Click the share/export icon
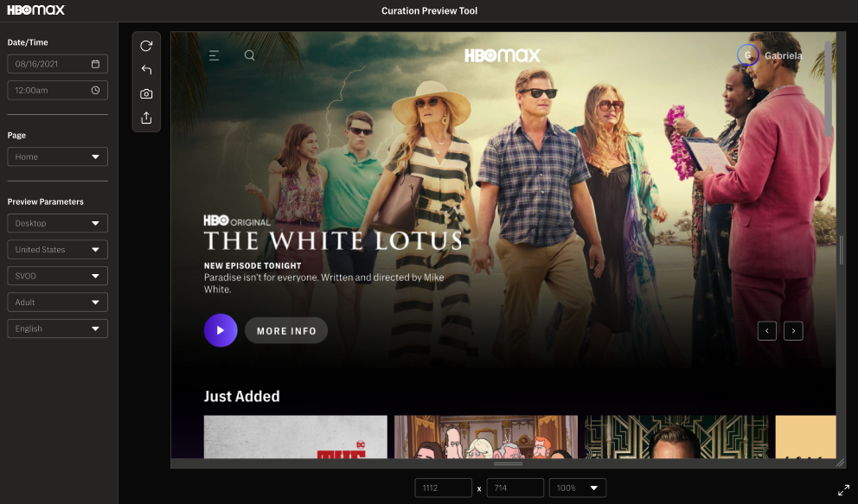This screenshot has height=504, width=858. point(146,118)
